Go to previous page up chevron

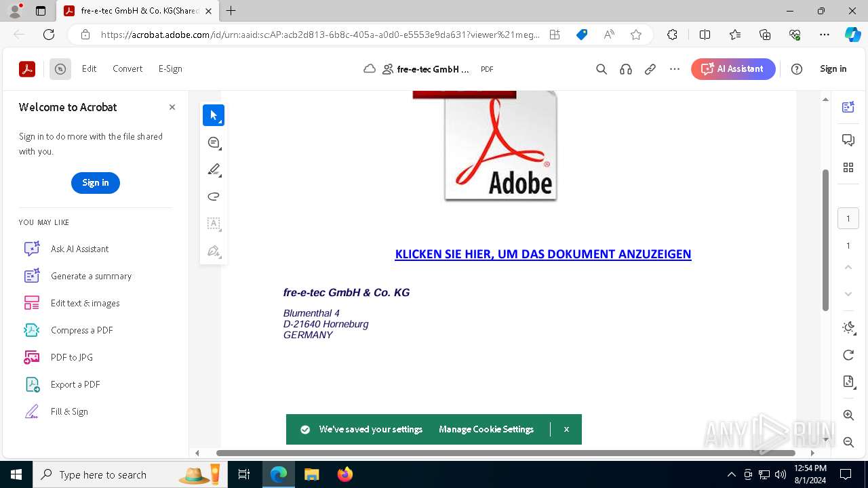point(848,267)
